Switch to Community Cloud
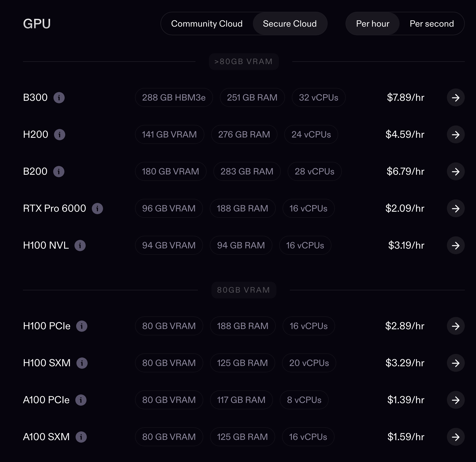 207,24
